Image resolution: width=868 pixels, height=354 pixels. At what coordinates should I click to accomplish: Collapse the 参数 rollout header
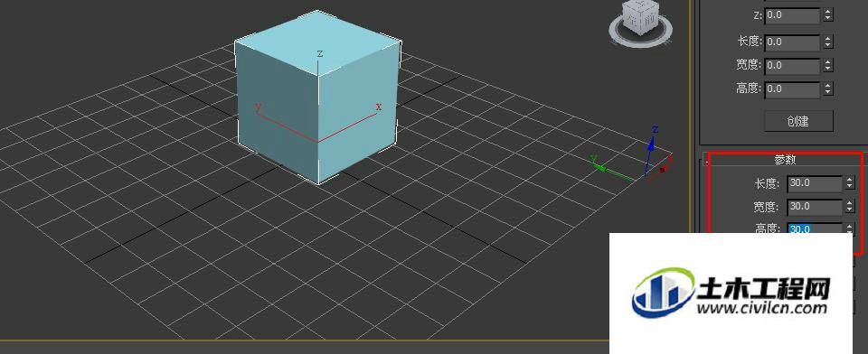[785, 160]
